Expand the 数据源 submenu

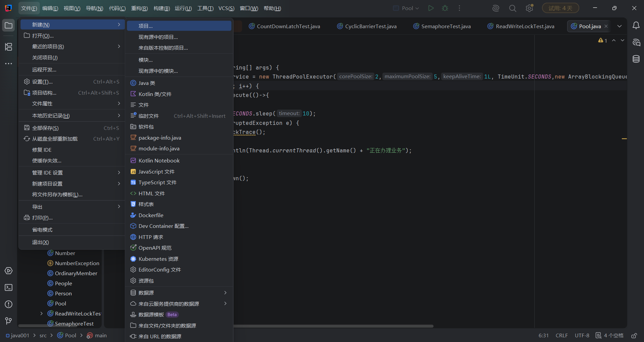pyautogui.click(x=179, y=293)
